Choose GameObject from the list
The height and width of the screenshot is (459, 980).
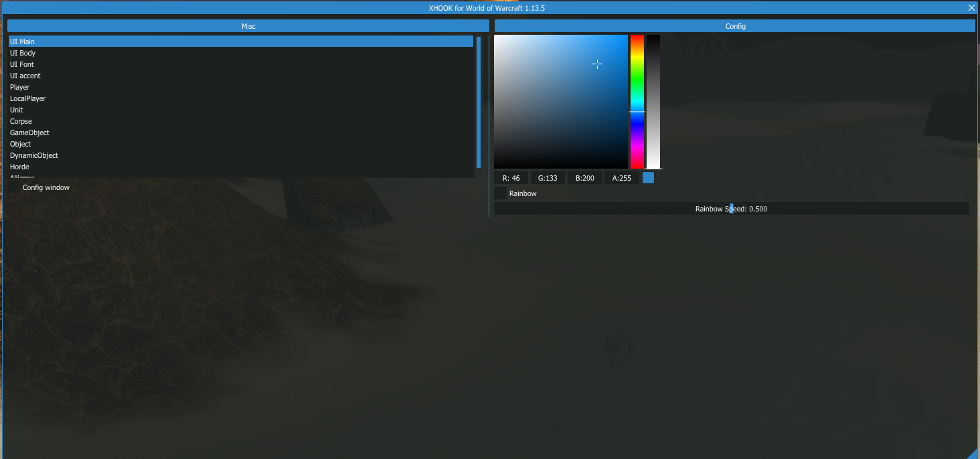(x=241, y=132)
